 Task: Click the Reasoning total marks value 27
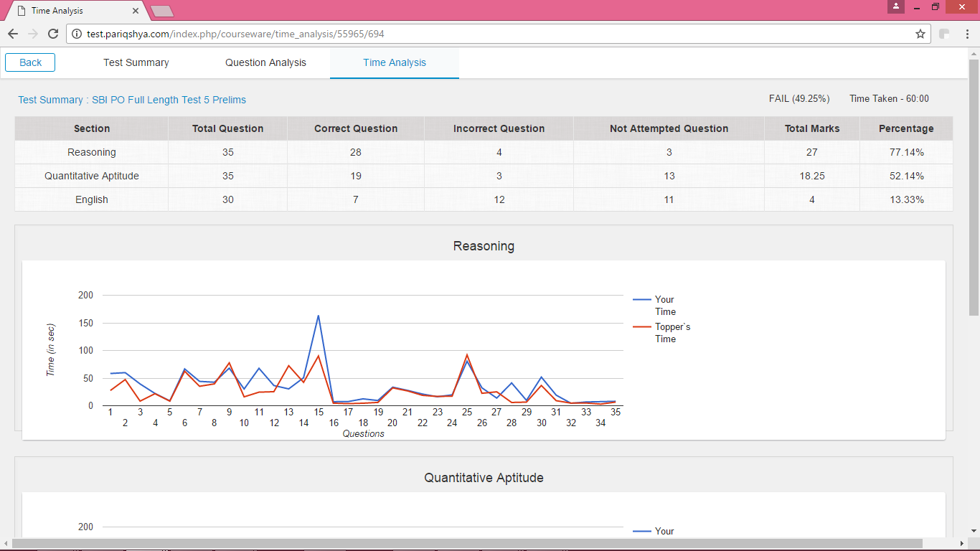[812, 152]
